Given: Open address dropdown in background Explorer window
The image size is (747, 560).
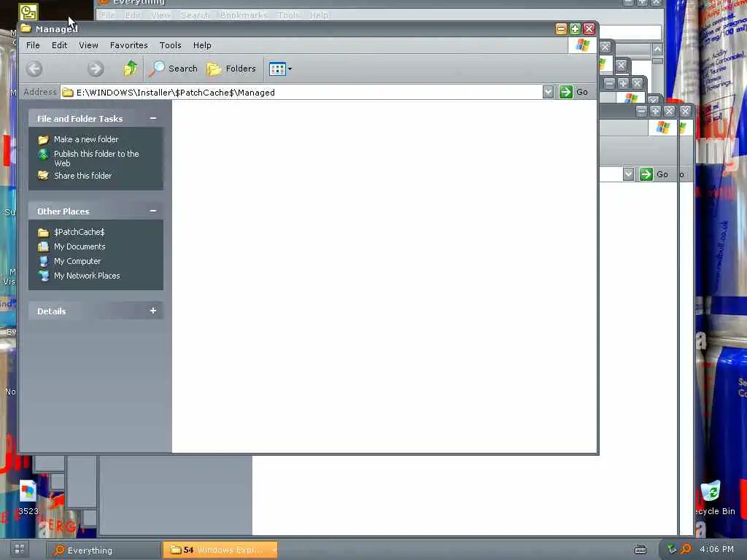Looking at the screenshot, I should coord(628,174).
